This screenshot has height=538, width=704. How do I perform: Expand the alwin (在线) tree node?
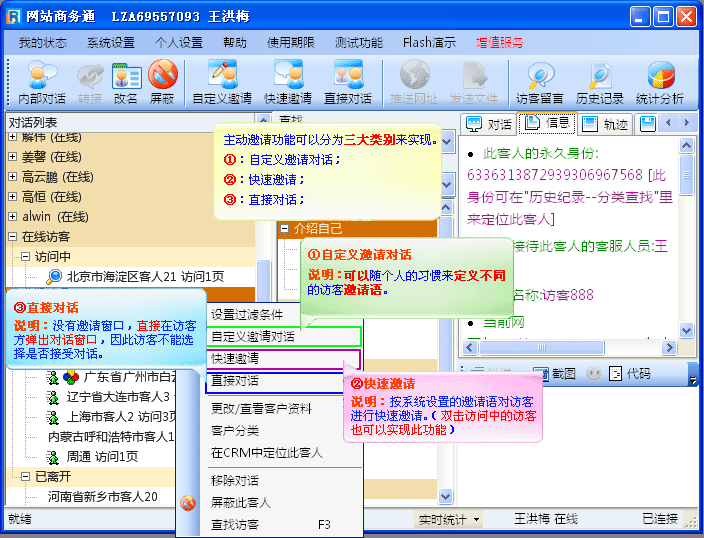[12, 216]
